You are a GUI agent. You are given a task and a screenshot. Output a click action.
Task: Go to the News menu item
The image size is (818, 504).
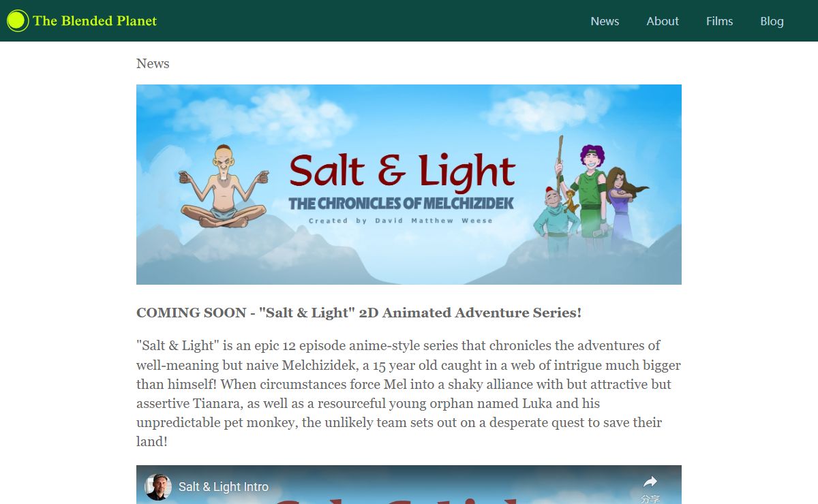tap(605, 21)
